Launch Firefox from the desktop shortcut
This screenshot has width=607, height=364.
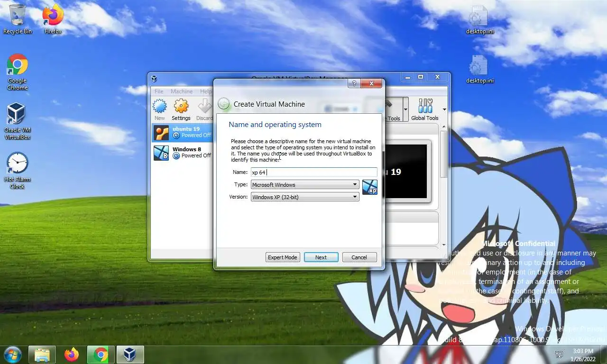tap(53, 19)
